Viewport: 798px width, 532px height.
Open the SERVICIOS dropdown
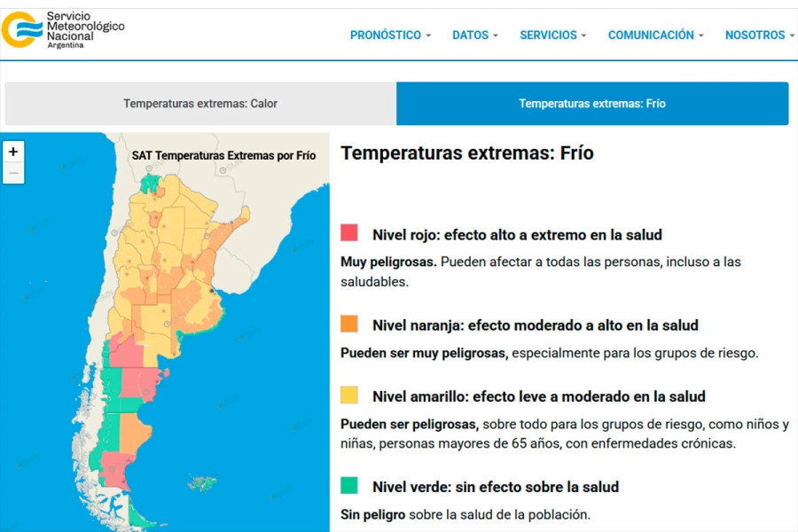pyautogui.click(x=552, y=35)
